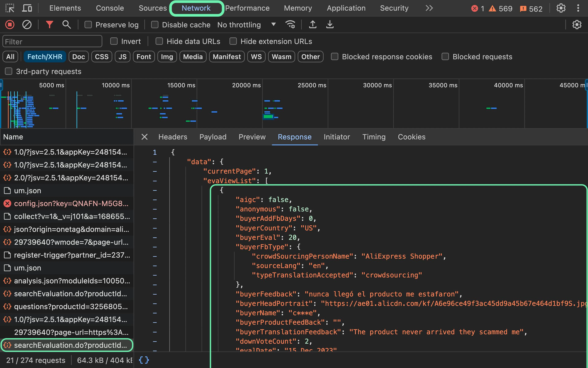This screenshot has height=368, width=588.
Task: Select the Fetch/XHR filter type
Action: [x=45, y=57]
